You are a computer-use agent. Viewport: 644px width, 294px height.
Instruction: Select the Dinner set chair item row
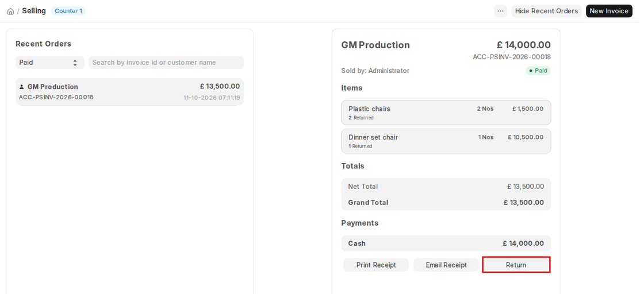point(446,141)
